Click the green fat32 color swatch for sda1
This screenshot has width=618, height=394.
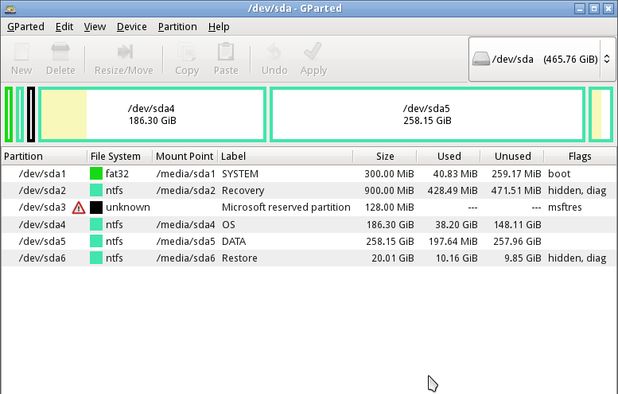[x=96, y=174]
